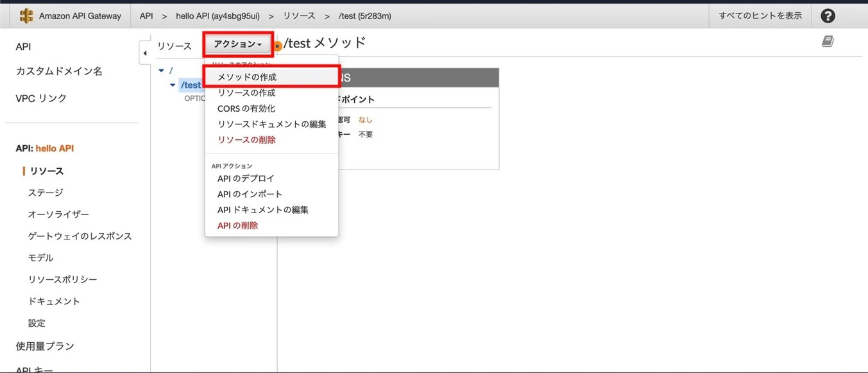Select API のインポート menu entry
The width and height of the screenshot is (868, 373).
click(x=250, y=194)
